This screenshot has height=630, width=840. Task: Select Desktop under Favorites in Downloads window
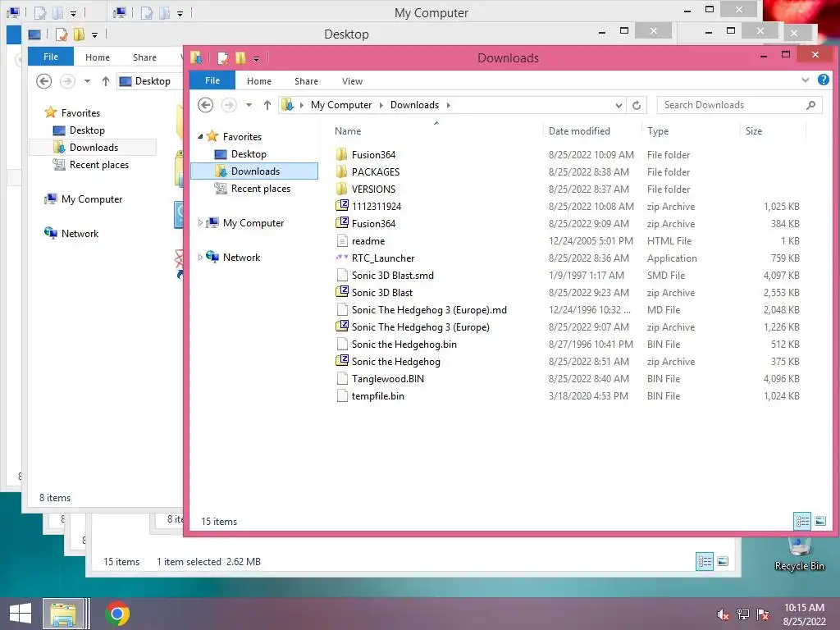(x=249, y=154)
